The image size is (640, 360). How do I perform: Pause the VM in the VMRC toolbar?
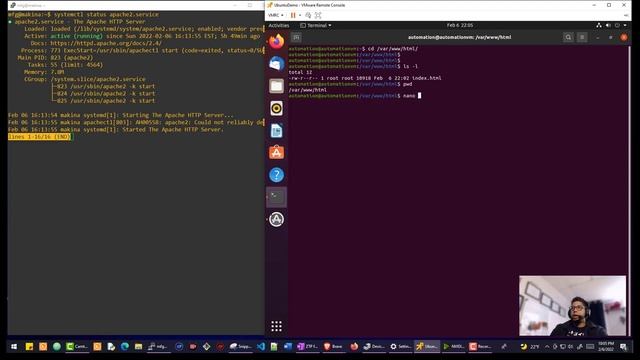(293, 15)
